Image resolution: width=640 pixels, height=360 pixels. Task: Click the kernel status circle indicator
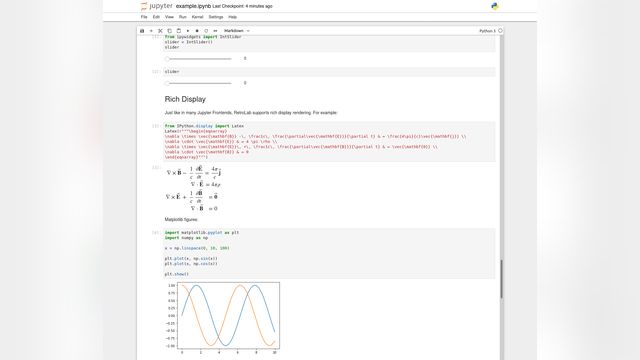[x=500, y=31]
